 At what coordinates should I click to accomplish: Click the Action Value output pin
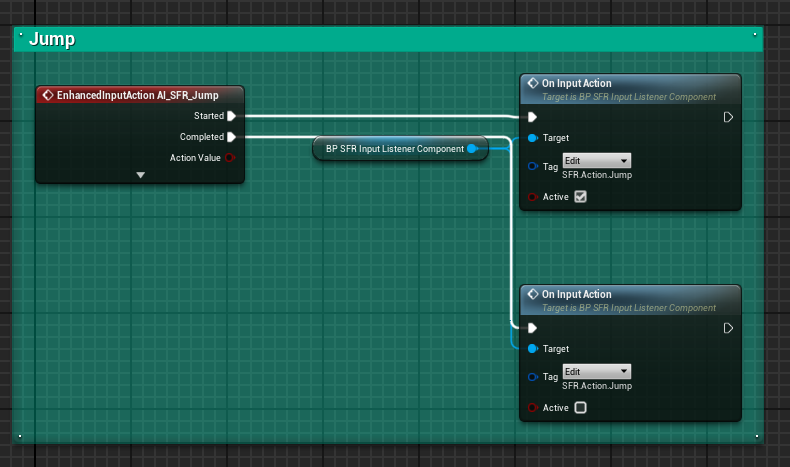(x=231, y=158)
